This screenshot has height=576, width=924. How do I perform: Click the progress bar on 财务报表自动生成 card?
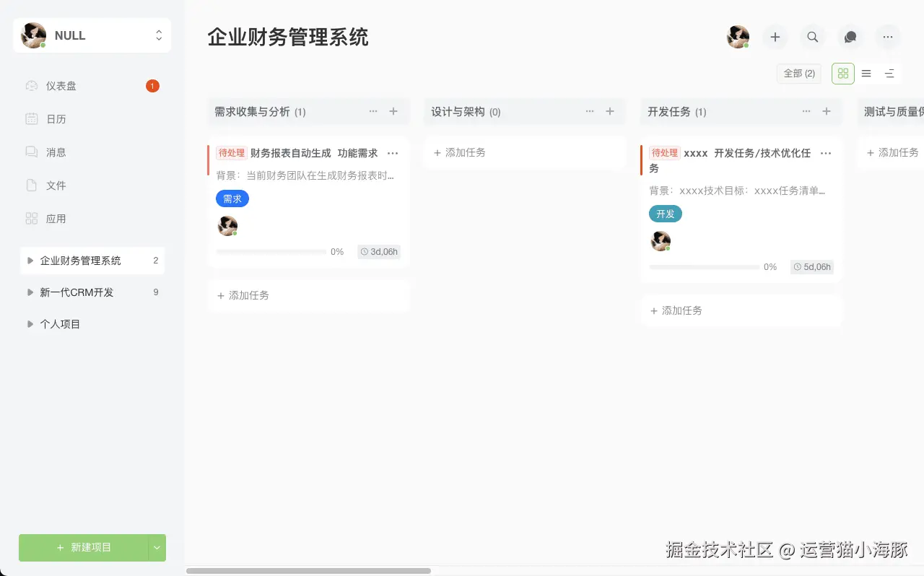tap(271, 252)
